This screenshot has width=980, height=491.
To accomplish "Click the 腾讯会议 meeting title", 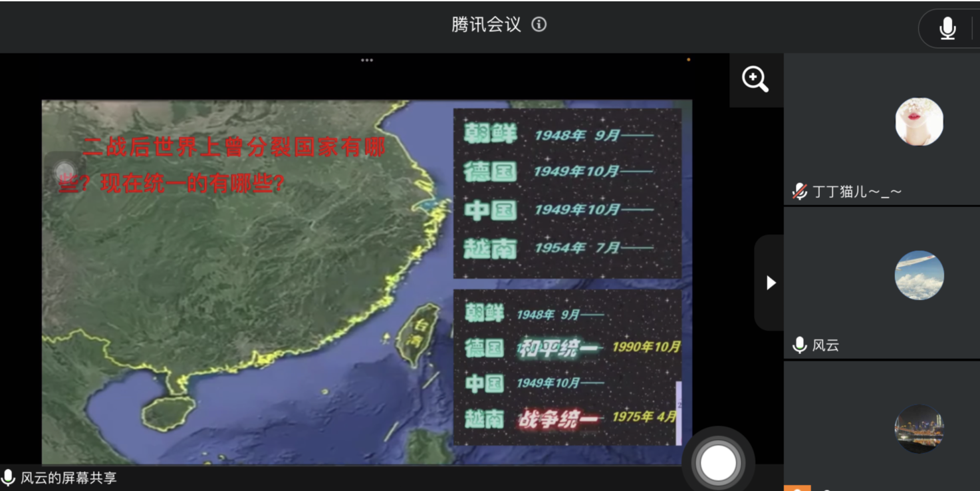I will (486, 25).
